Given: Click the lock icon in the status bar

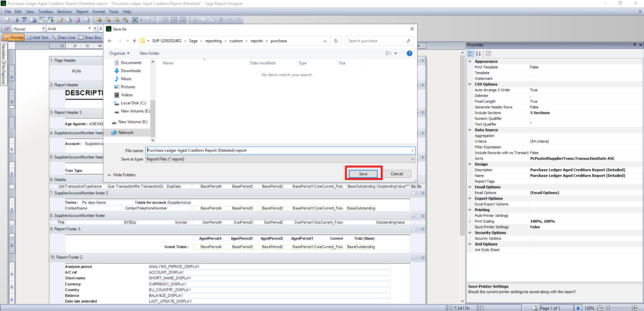Looking at the screenshot, I should point(578,308).
